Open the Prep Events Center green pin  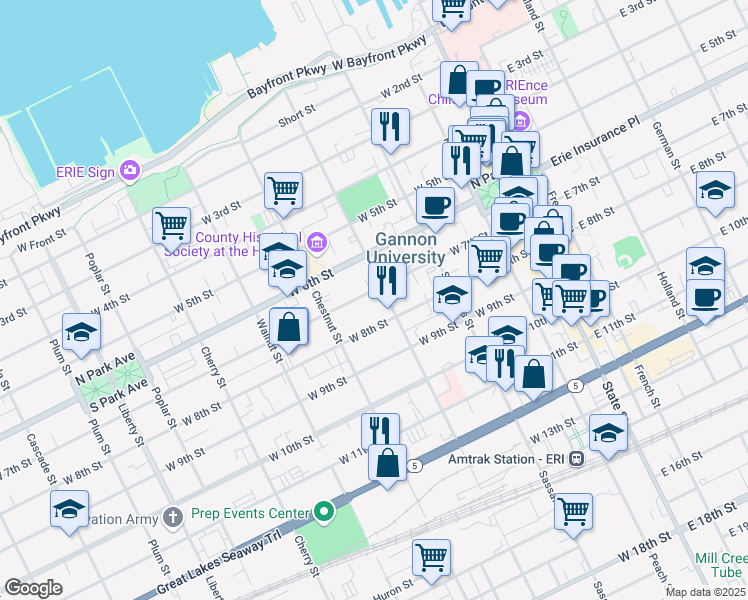(324, 513)
